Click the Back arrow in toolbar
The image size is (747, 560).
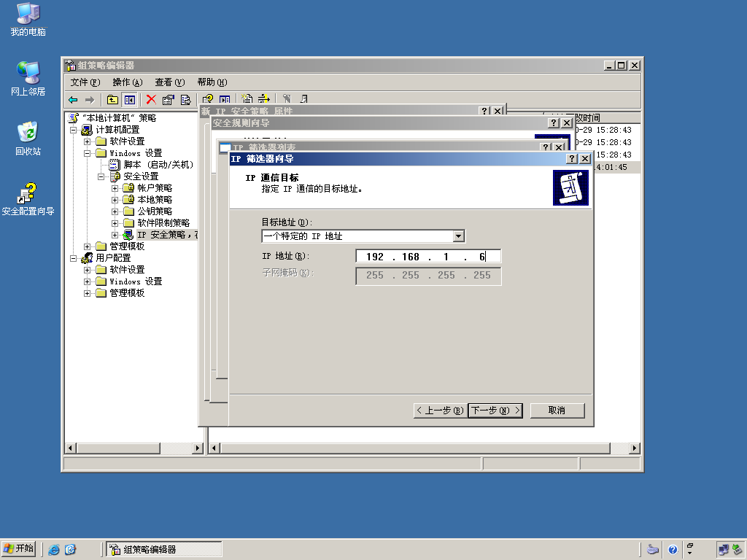pos(74,99)
